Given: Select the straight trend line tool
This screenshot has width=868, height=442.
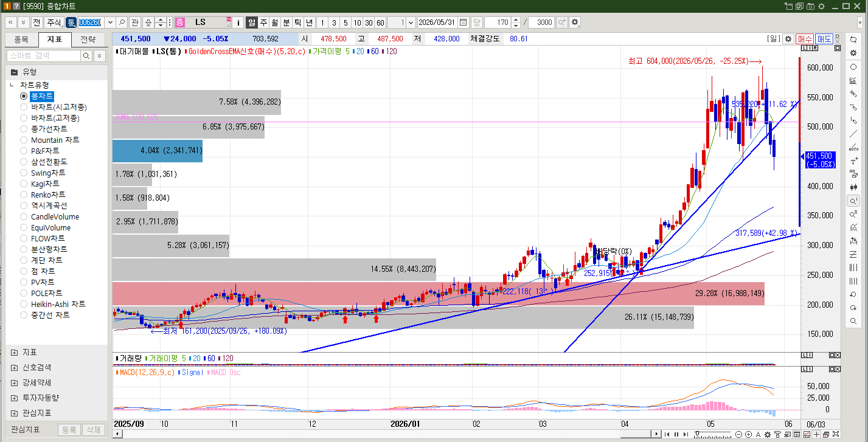Looking at the screenshot, I should [853, 134].
